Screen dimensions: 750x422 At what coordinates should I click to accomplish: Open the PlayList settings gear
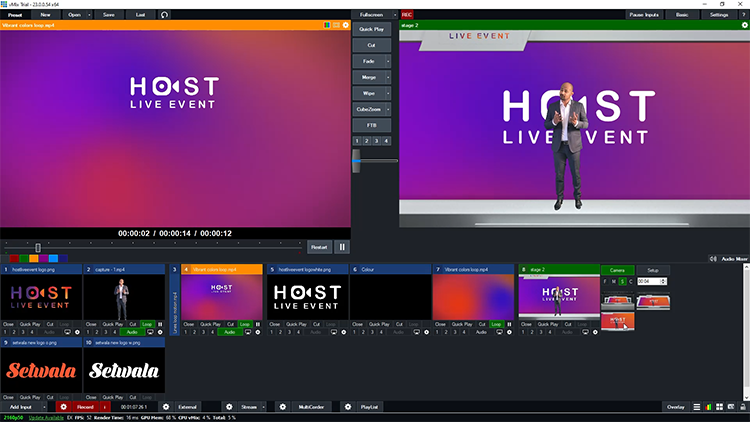[347, 407]
